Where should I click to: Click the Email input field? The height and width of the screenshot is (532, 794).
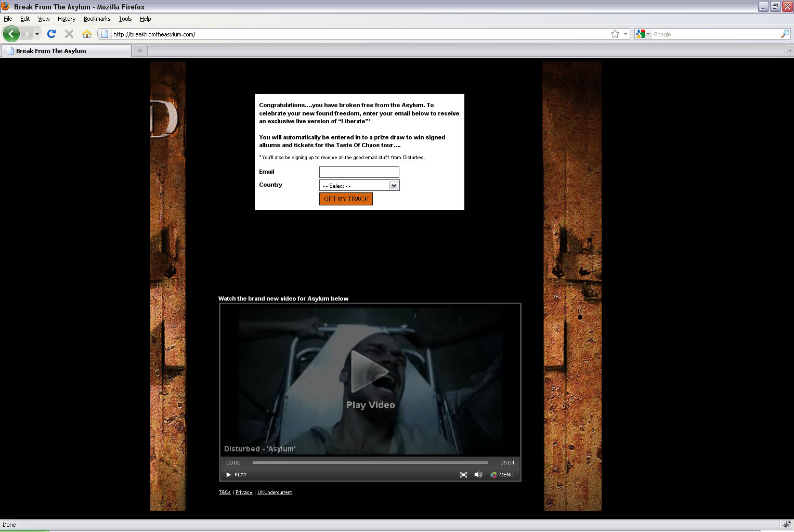pyautogui.click(x=359, y=172)
